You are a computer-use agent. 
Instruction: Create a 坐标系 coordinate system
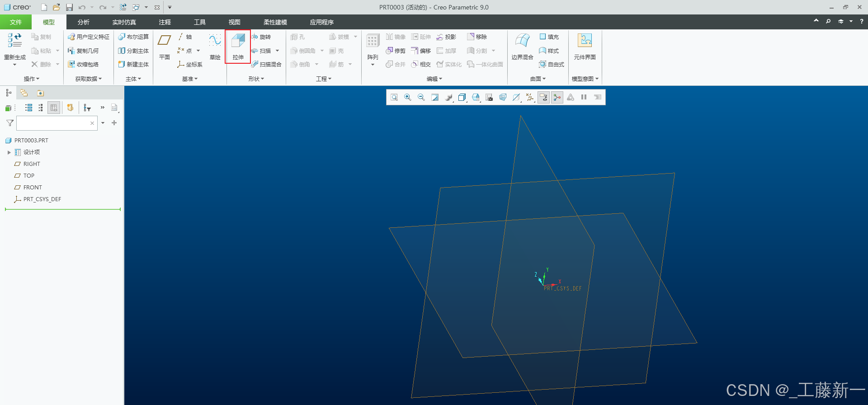coord(190,64)
